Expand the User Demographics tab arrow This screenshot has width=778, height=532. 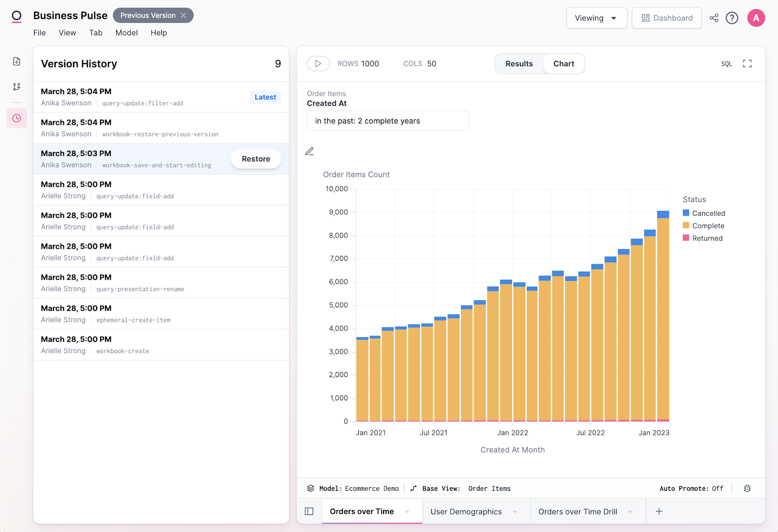515,512
